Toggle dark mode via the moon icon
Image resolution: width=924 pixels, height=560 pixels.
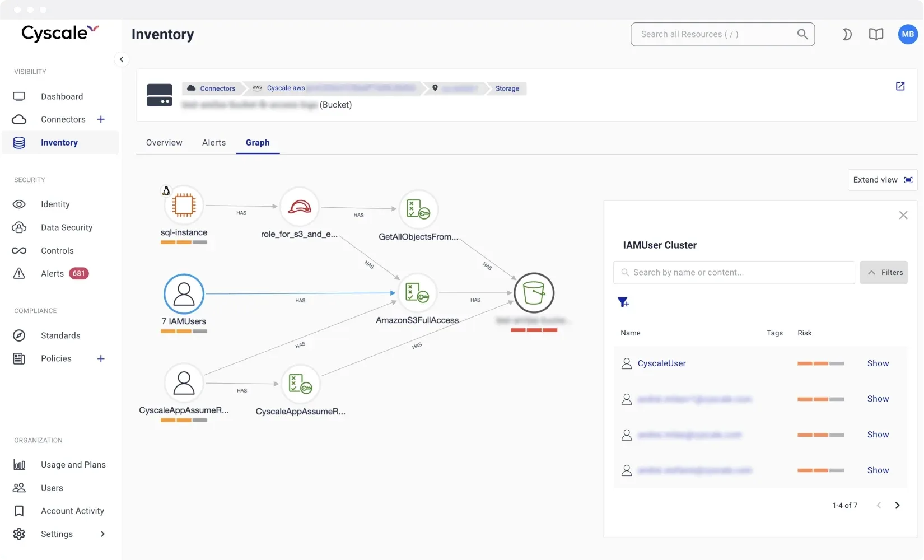(x=847, y=34)
